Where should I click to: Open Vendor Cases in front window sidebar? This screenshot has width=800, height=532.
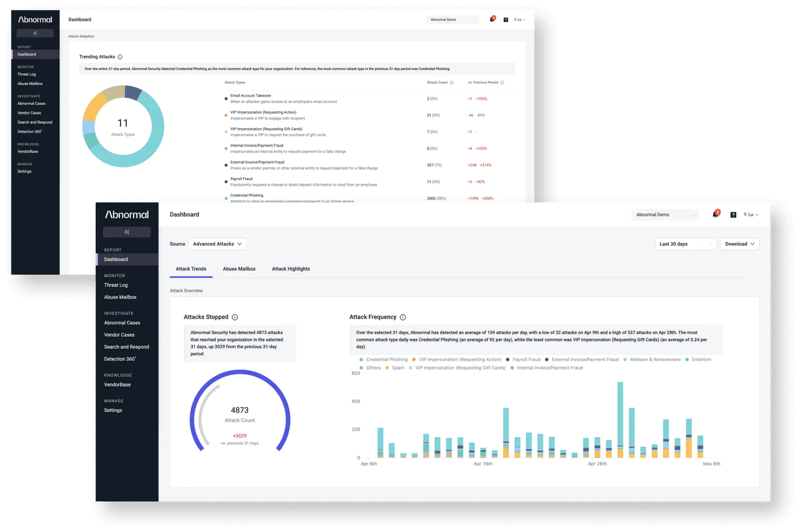coord(119,335)
